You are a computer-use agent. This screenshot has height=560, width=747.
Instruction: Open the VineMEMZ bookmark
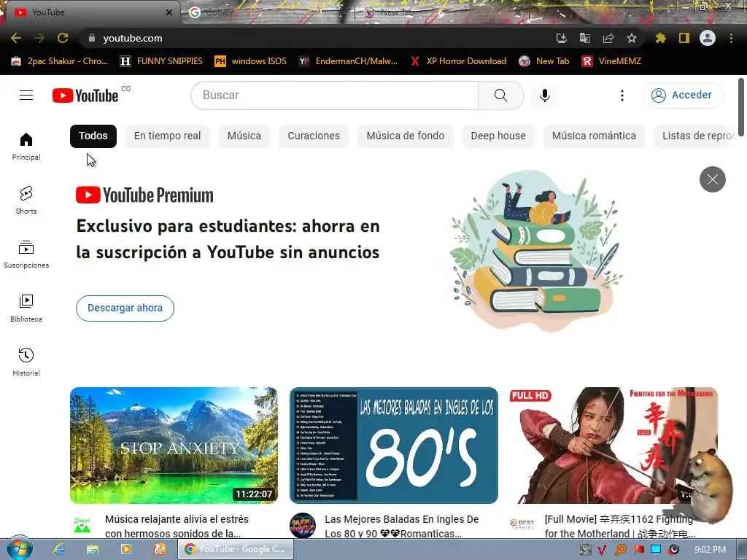click(x=612, y=61)
